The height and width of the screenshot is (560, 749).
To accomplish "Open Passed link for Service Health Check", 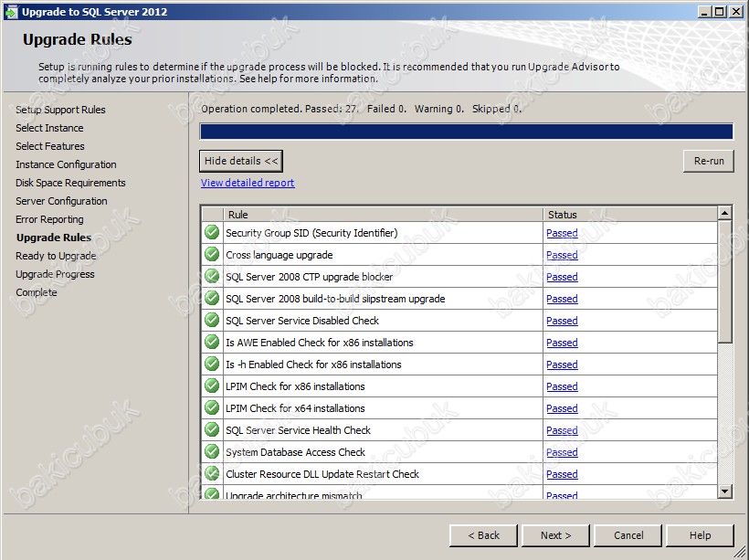I will [x=562, y=430].
